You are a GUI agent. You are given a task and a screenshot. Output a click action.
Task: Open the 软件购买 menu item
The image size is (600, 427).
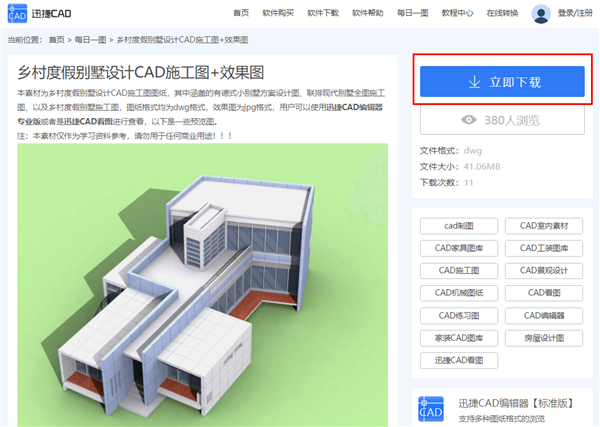(x=278, y=13)
